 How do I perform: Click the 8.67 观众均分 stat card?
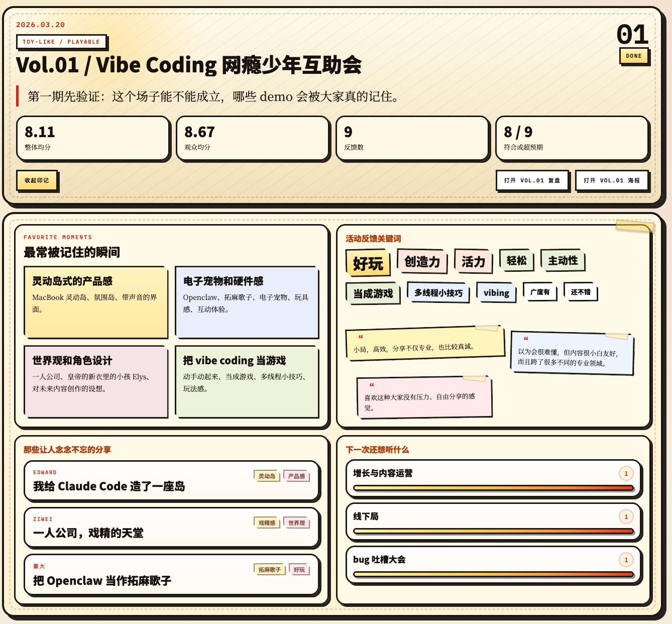tap(253, 139)
